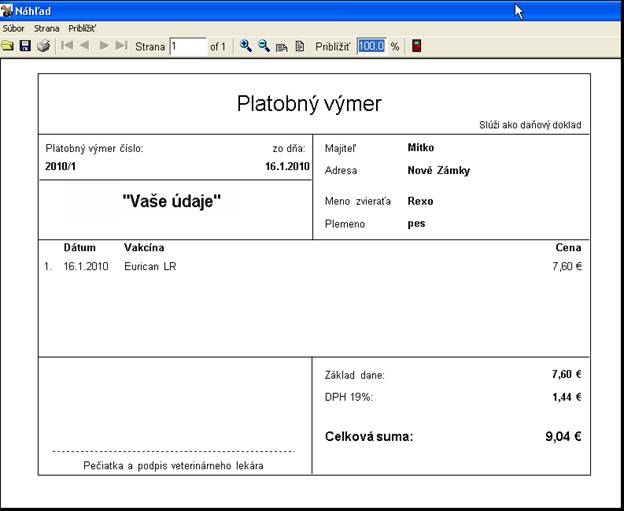This screenshot has width=624, height=511.
Task: Click the zoom out magnifier icon
Action: pyautogui.click(x=264, y=46)
